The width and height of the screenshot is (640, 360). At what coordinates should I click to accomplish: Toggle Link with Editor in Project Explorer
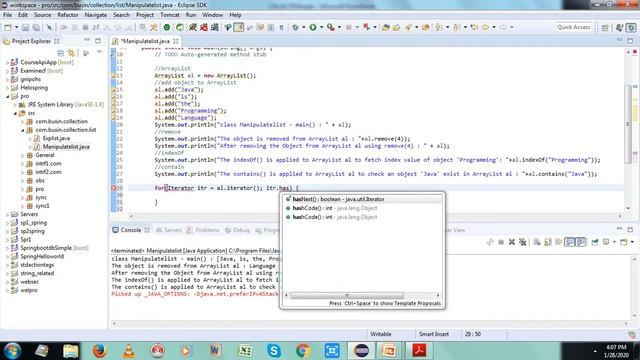72,53
